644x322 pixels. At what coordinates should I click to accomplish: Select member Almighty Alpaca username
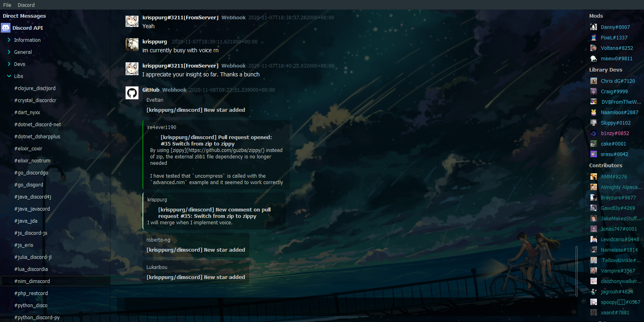tap(621, 187)
